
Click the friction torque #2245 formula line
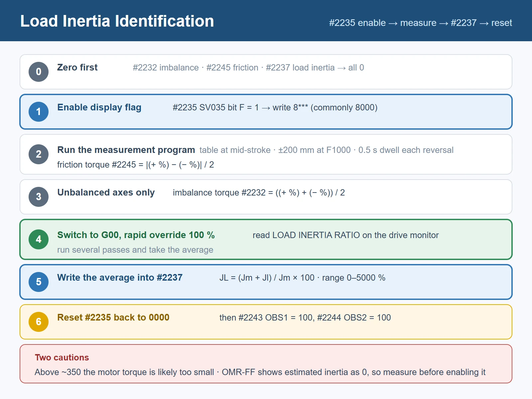136,165
